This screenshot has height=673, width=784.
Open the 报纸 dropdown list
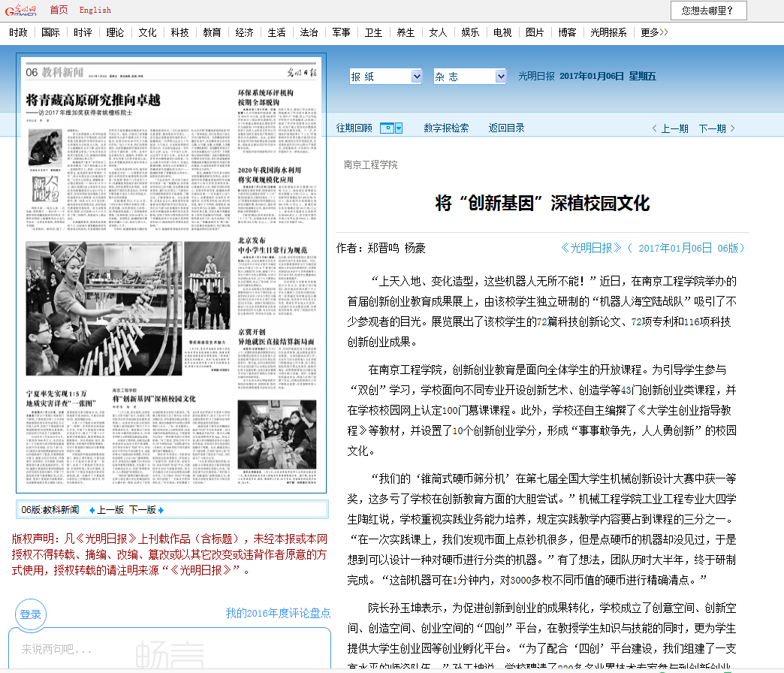click(386, 77)
